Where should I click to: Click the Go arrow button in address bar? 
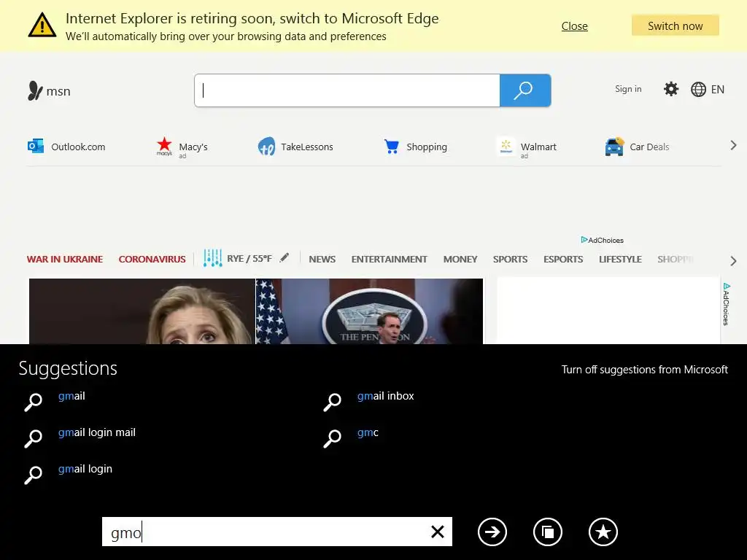[492, 532]
